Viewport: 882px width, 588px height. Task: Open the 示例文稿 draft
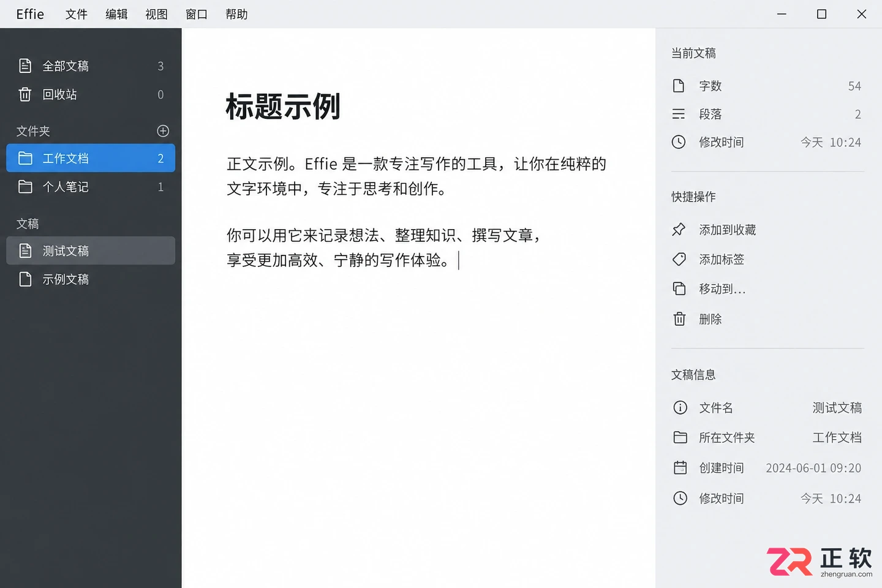point(91,279)
